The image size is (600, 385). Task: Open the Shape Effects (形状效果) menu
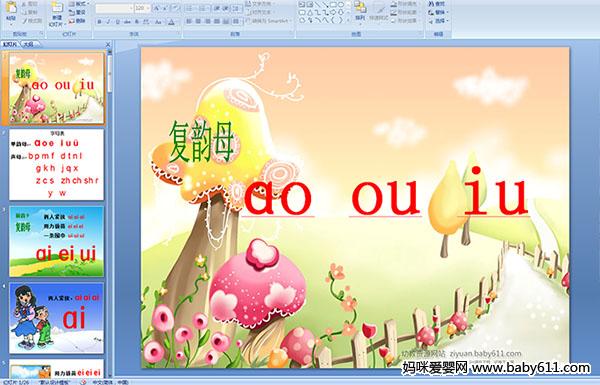[404, 21]
